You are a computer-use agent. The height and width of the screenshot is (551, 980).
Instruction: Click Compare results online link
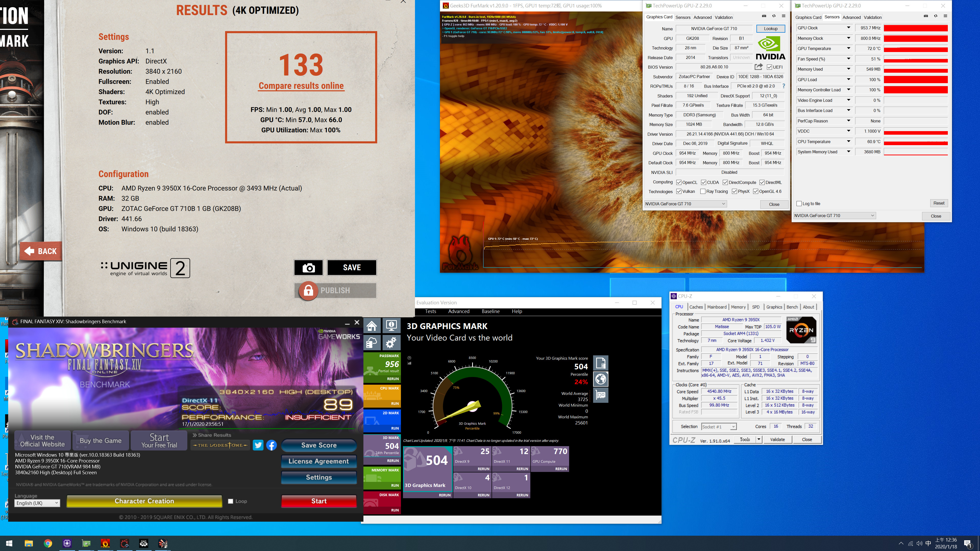(x=301, y=86)
